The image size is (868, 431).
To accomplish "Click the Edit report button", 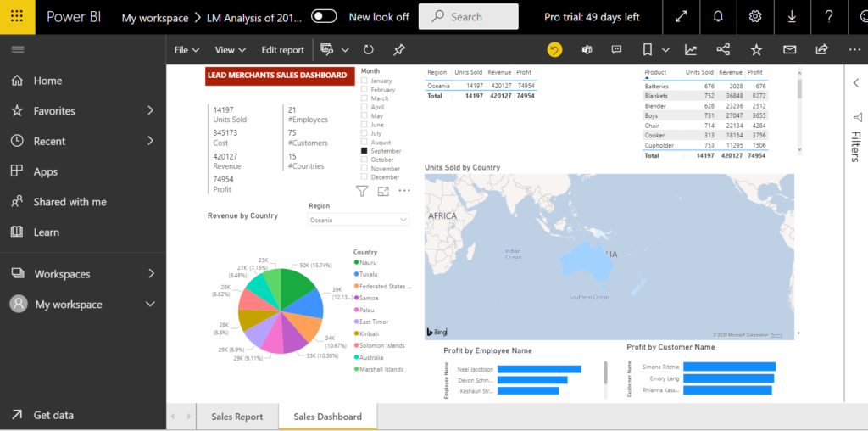I will 282,50.
